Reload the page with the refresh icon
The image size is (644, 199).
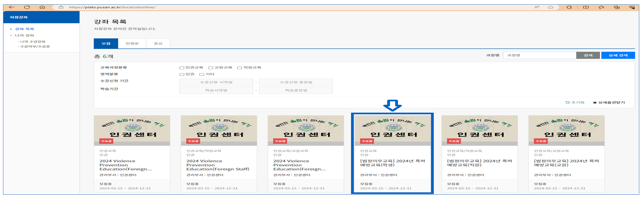(x=26, y=7)
